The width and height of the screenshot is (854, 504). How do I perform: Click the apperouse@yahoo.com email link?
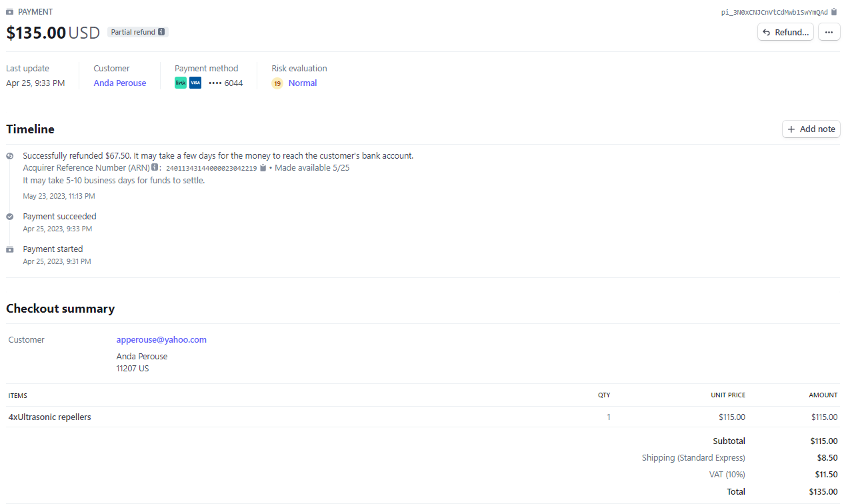pos(161,340)
